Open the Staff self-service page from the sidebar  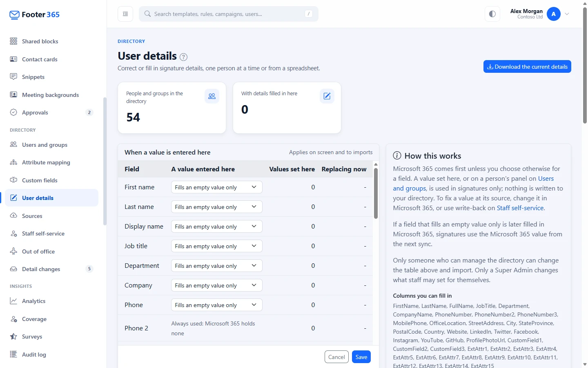[x=52, y=233]
